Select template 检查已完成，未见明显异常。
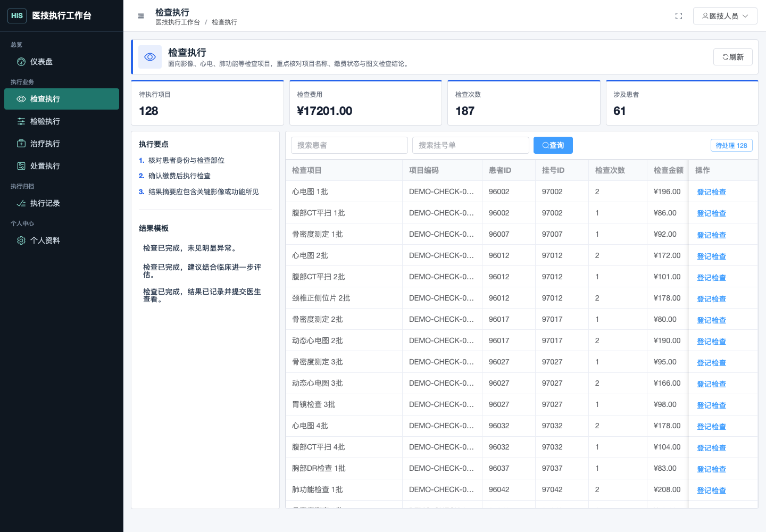 [x=205, y=248]
